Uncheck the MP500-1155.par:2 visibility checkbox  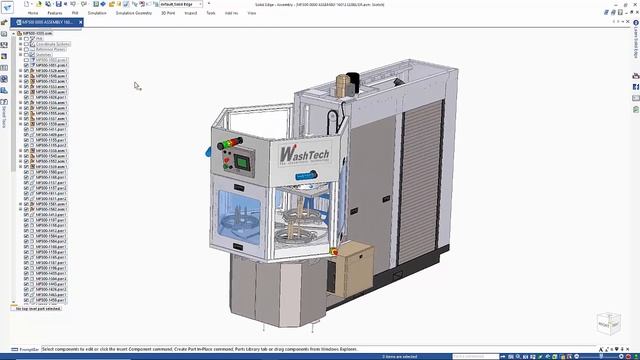click(x=26, y=145)
